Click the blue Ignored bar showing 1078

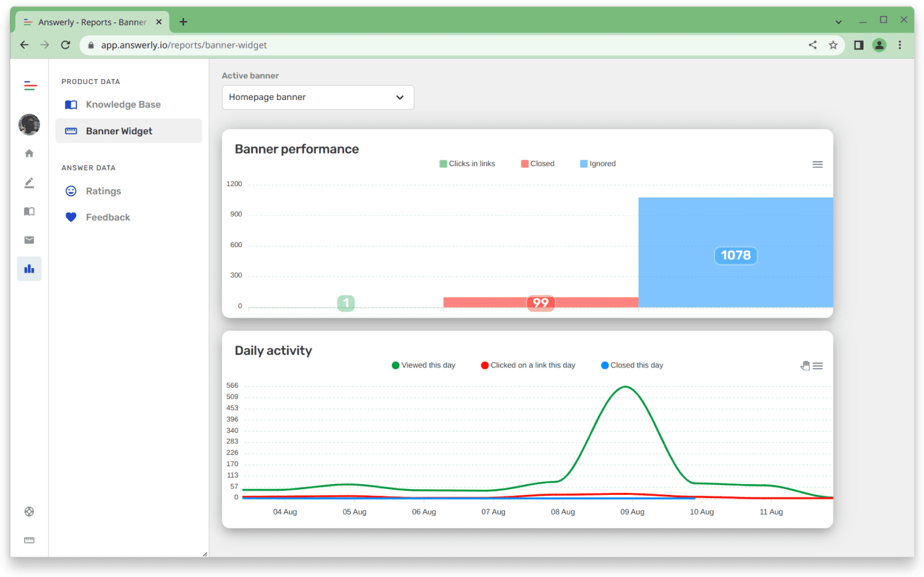coord(736,229)
